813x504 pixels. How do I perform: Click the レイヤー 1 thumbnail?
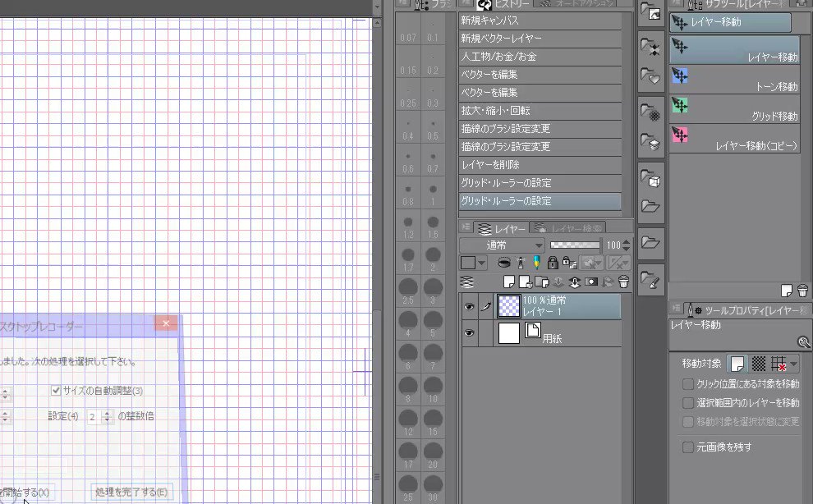tap(508, 306)
